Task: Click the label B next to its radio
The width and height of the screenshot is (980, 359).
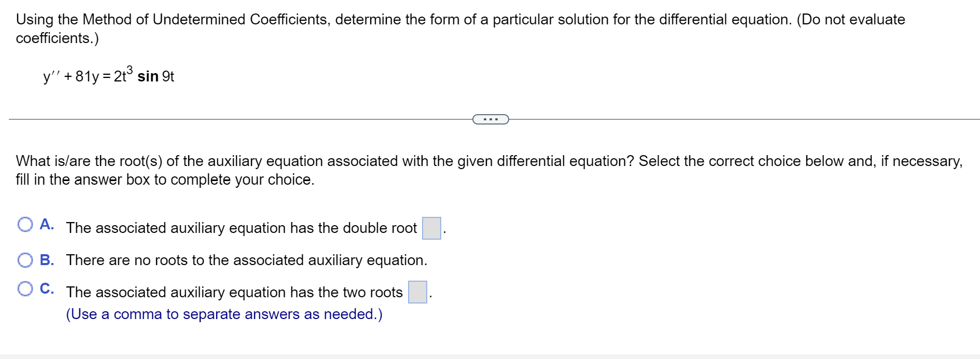Action: (47, 260)
